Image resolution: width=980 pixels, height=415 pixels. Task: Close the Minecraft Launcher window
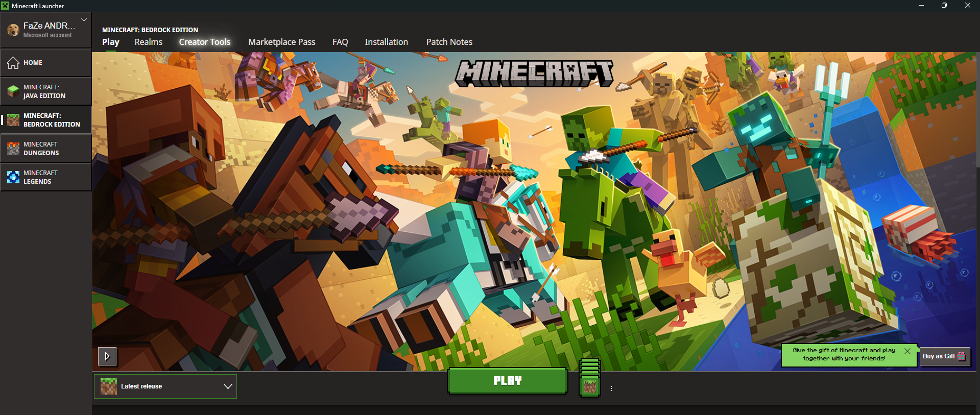coord(968,6)
